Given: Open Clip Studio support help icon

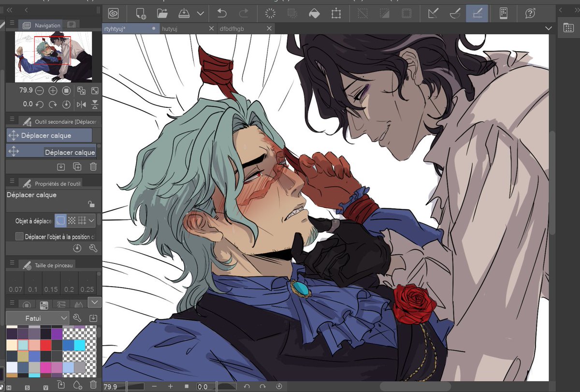Looking at the screenshot, I should 530,13.
